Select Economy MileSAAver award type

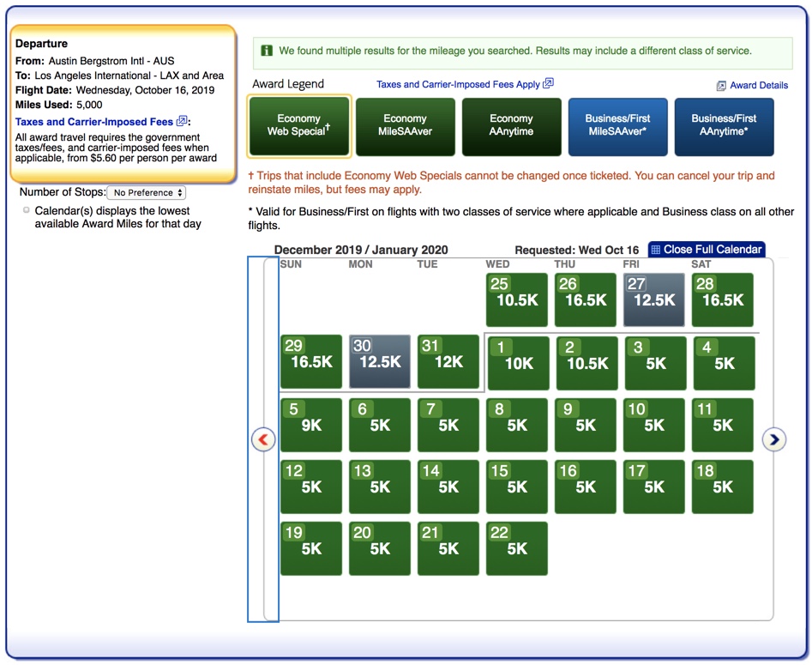pyautogui.click(x=405, y=126)
